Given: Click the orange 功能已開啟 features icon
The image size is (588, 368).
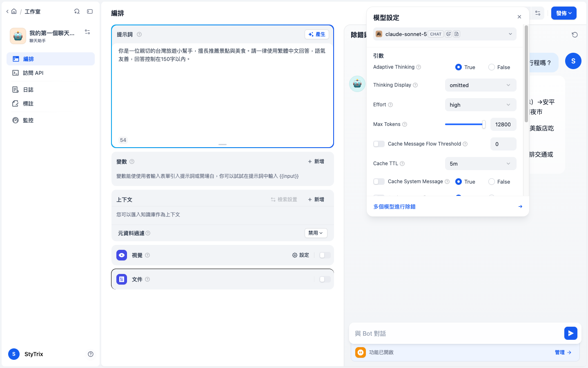Looking at the screenshot, I should click(361, 352).
